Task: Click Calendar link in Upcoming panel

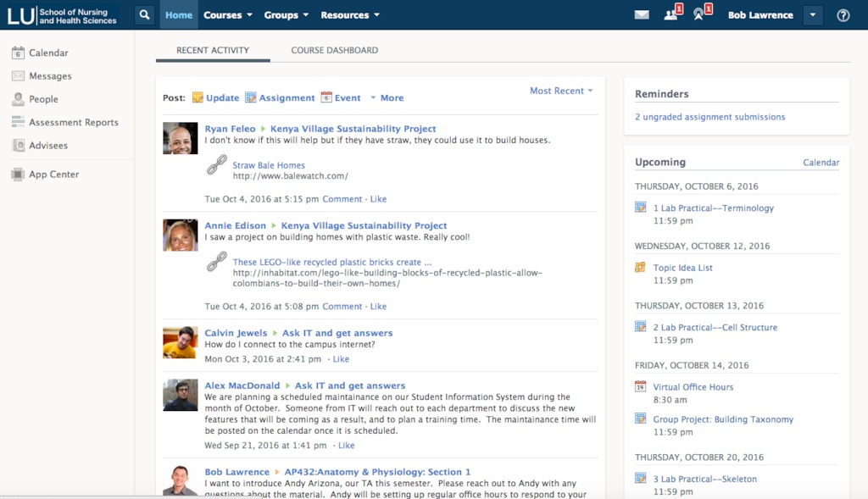Action: coord(821,163)
